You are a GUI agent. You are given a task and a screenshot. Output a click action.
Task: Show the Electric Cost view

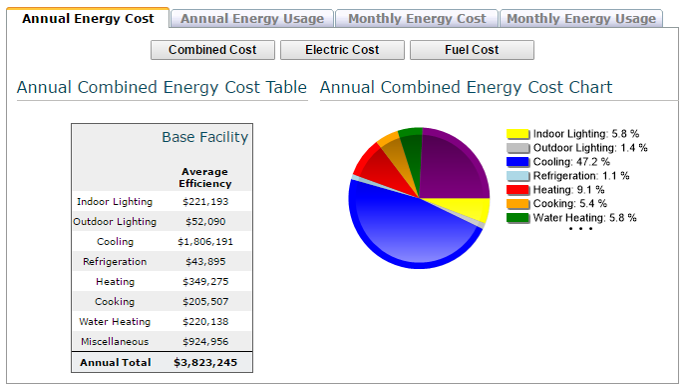click(342, 50)
